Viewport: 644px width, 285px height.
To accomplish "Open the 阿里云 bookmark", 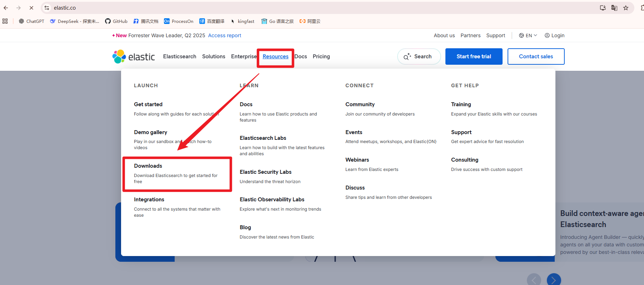I will [310, 21].
